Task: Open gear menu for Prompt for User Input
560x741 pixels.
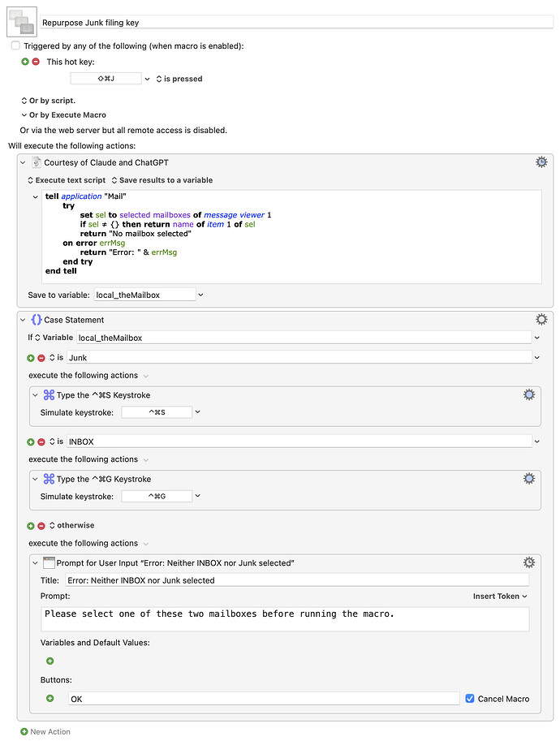Action: [x=529, y=562]
